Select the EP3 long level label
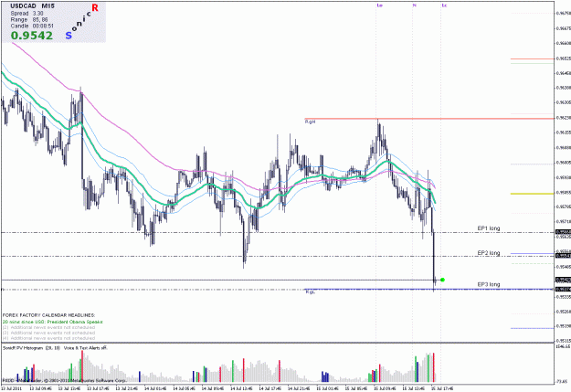Screen dimensions: 571x392 pos(489,284)
